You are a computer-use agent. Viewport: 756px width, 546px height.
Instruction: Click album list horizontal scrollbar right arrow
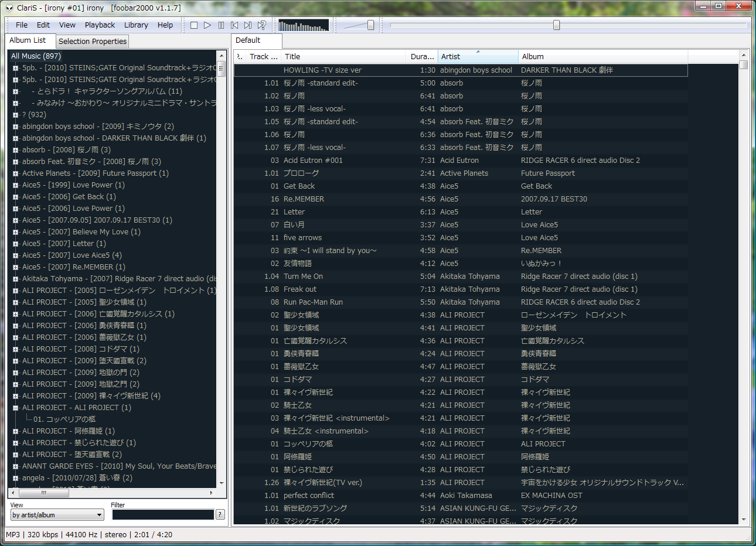point(212,493)
